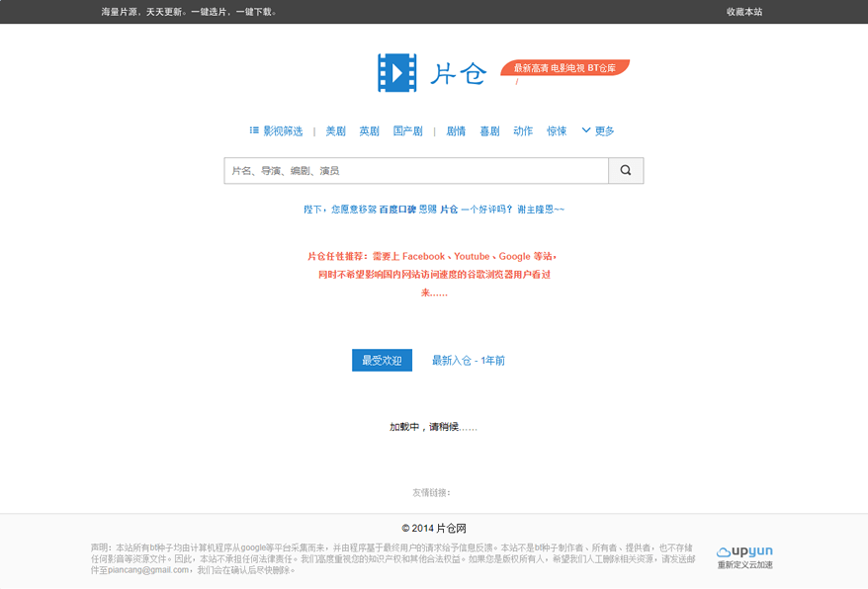
Task: Browse the 动作 genre
Action: tap(523, 131)
